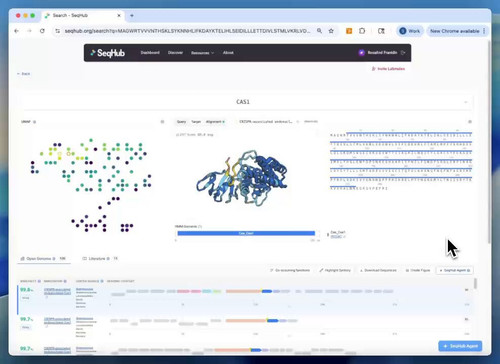Open the CRISPR-associated target dropdown
Viewport: 500px width, 364px height.
coord(269,122)
